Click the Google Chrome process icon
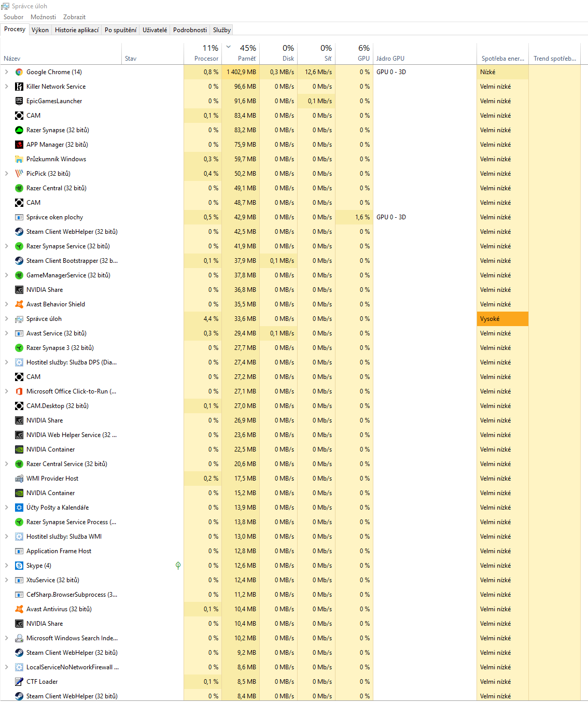588x703 pixels. coord(19,72)
